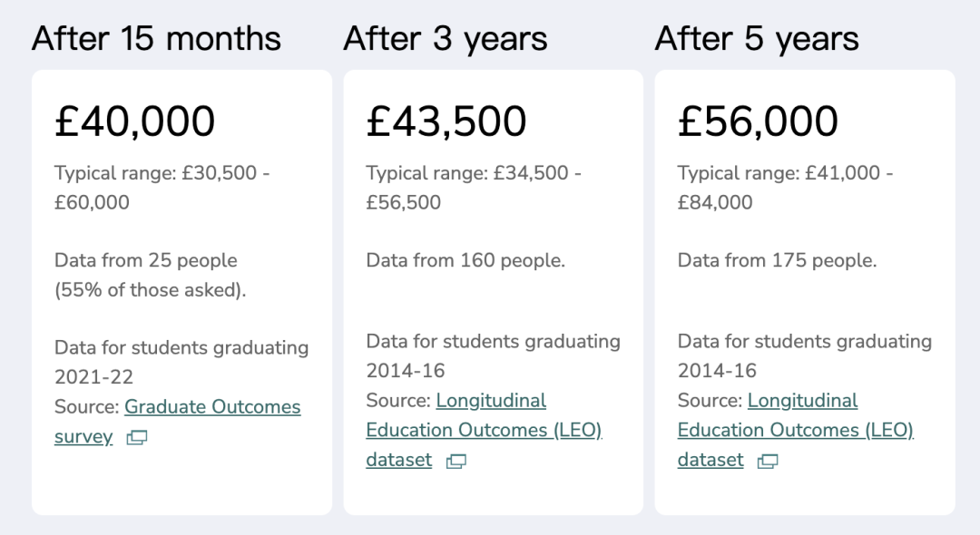Click the external-link icon beside the survey link
Screen dimensions: 980x535
click(x=137, y=438)
